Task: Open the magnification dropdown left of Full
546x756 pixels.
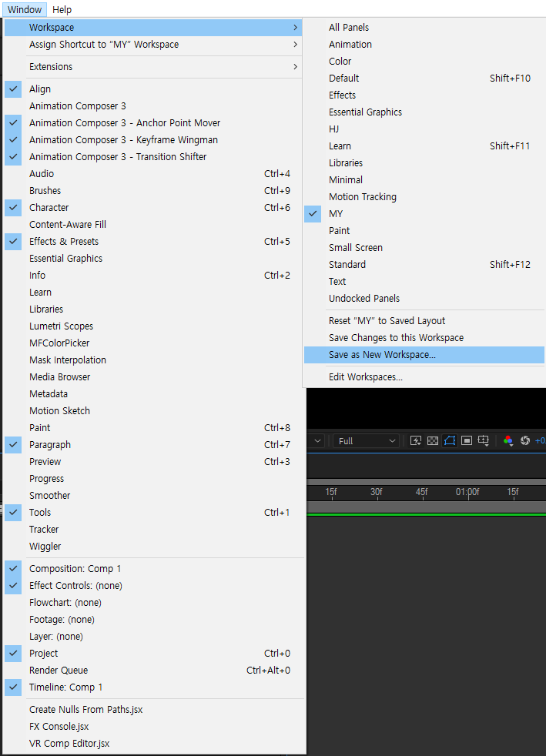Action: coord(317,440)
